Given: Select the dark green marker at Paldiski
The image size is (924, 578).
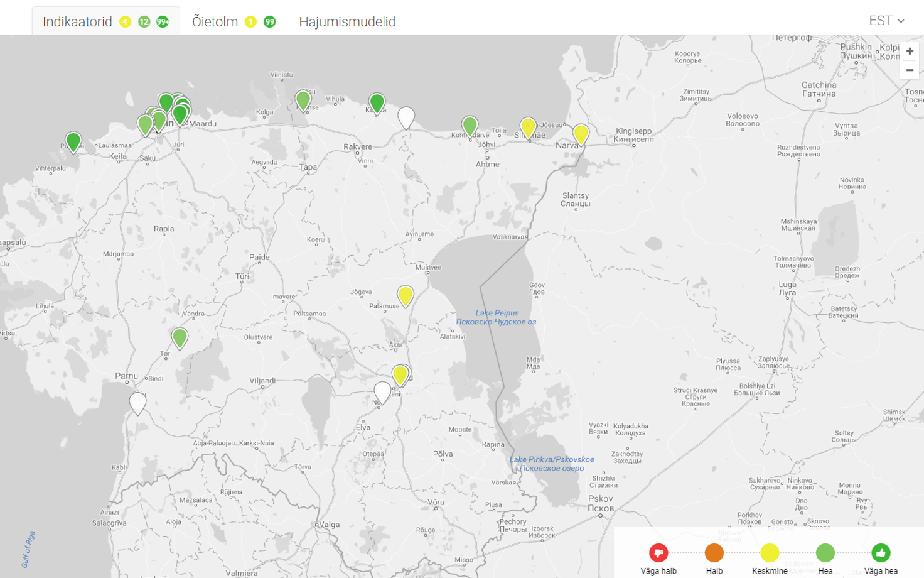Looking at the screenshot, I should tap(73, 142).
